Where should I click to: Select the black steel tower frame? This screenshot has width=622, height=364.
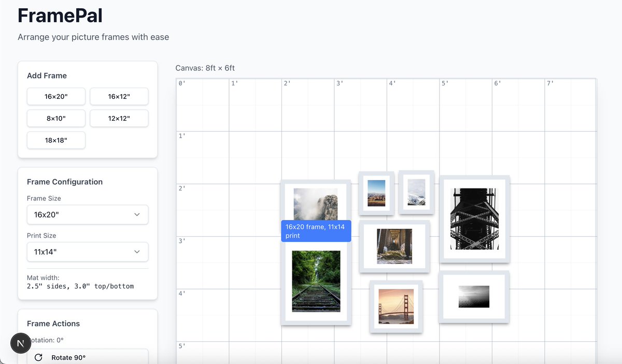click(475, 219)
